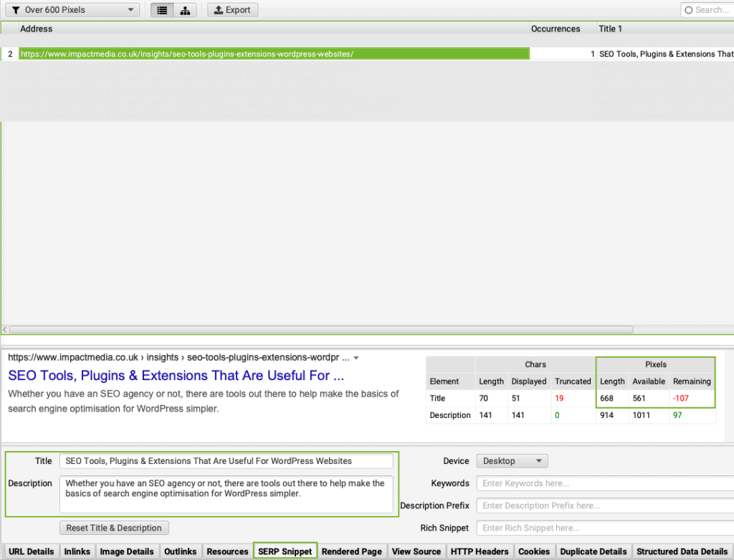Open the Duplicate Details tab
Screen dimensions: 734x560
click(593, 551)
